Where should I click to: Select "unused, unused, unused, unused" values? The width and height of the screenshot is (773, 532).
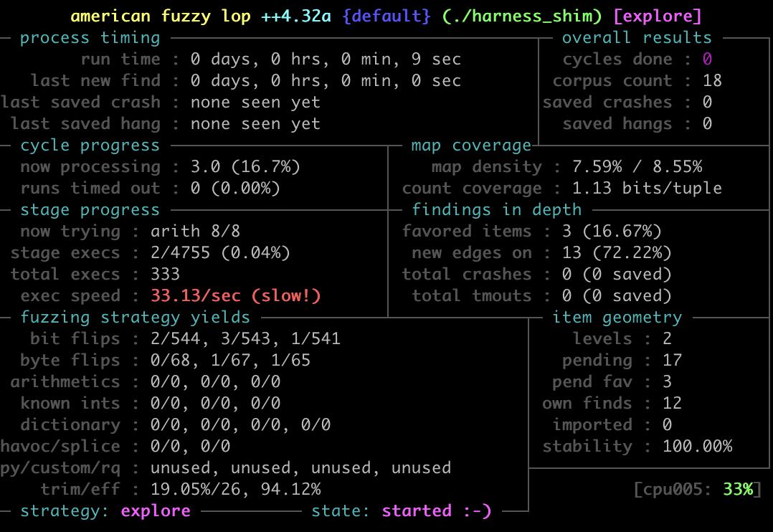(x=300, y=468)
